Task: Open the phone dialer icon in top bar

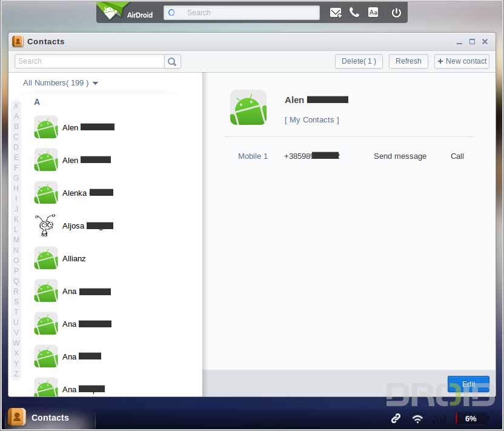Action: click(x=354, y=13)
